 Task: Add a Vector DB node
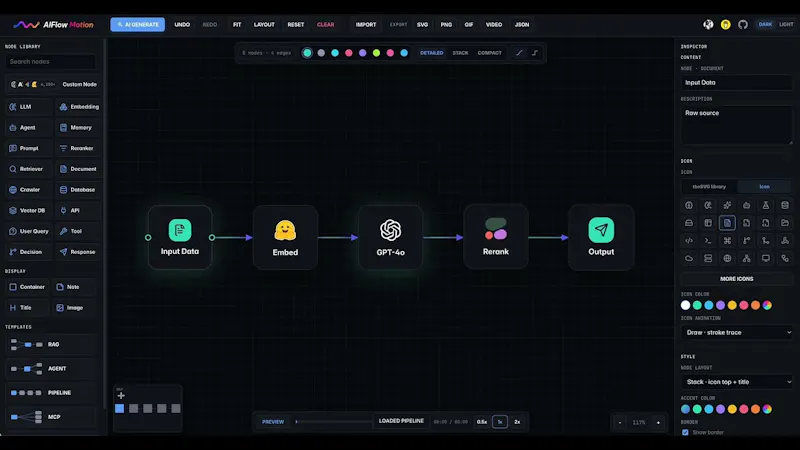click(29, 210)
